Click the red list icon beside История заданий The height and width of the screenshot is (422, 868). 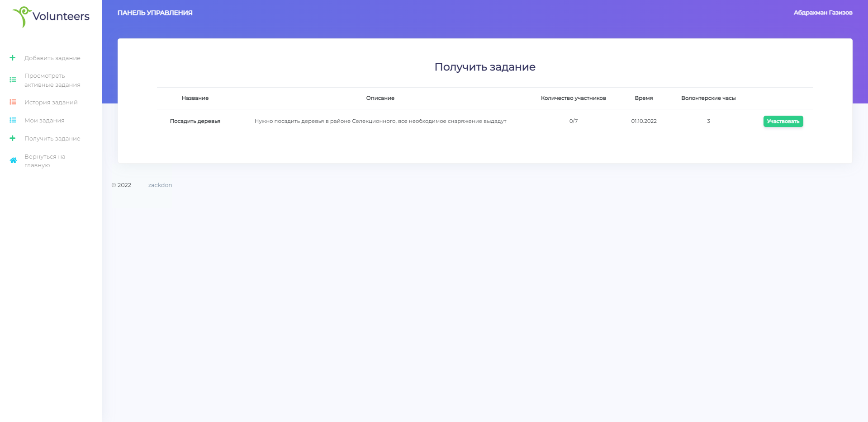[13, 102]
